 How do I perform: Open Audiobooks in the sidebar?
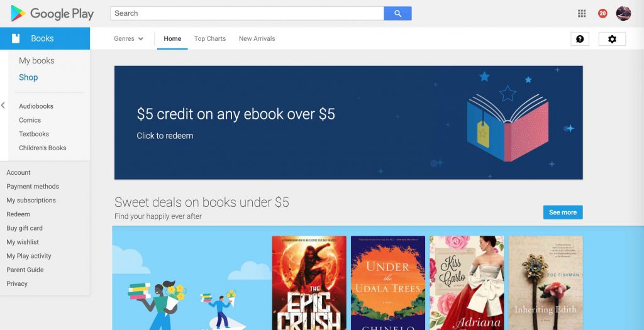click(x=36, y=106)
